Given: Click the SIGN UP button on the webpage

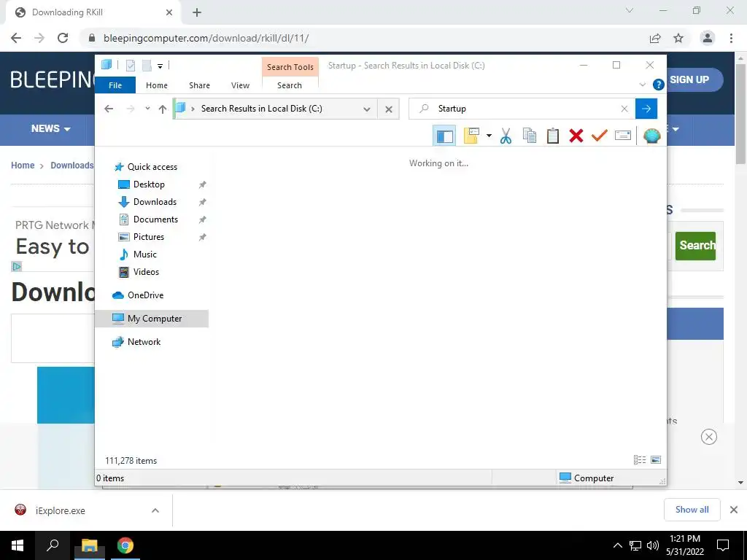Looking at the screenshot, I should tap(694, 80).
